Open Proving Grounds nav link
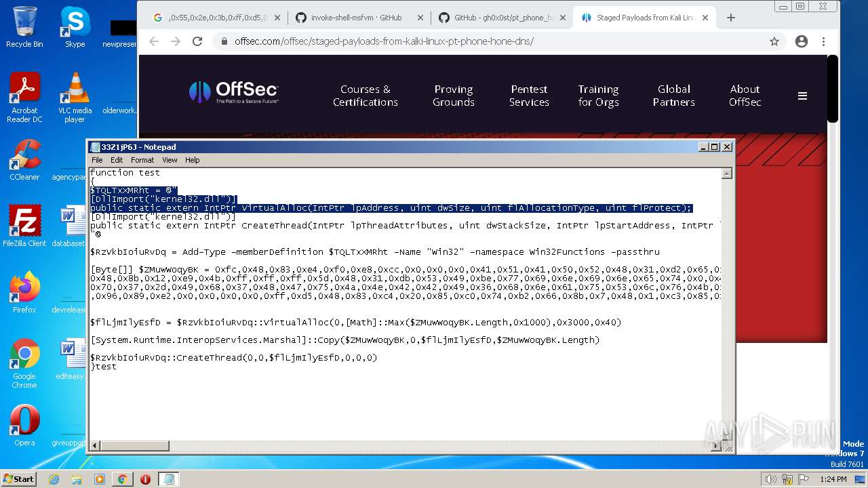The width and height of the screenshot is (868, 488). [454, 96]
